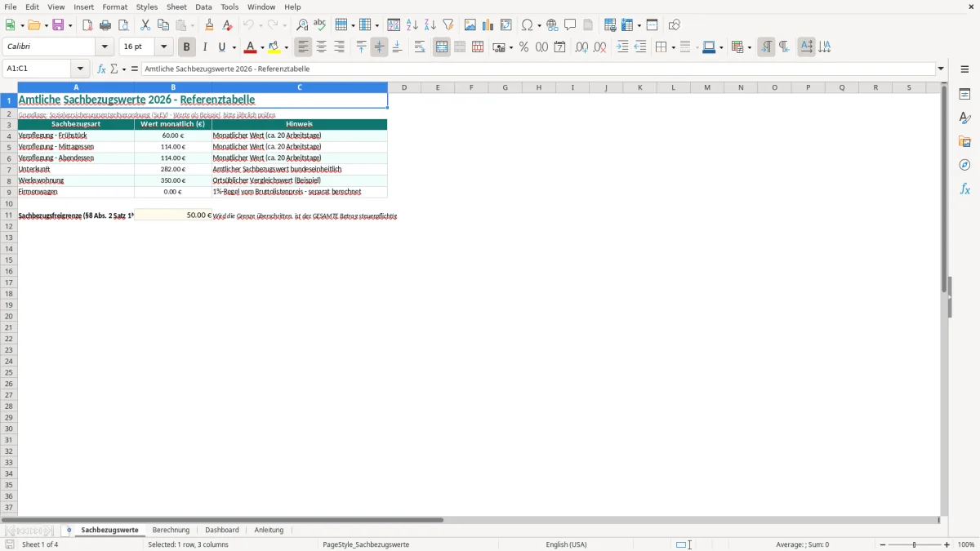Open the Save button dropdown arrow

[70, 26]
